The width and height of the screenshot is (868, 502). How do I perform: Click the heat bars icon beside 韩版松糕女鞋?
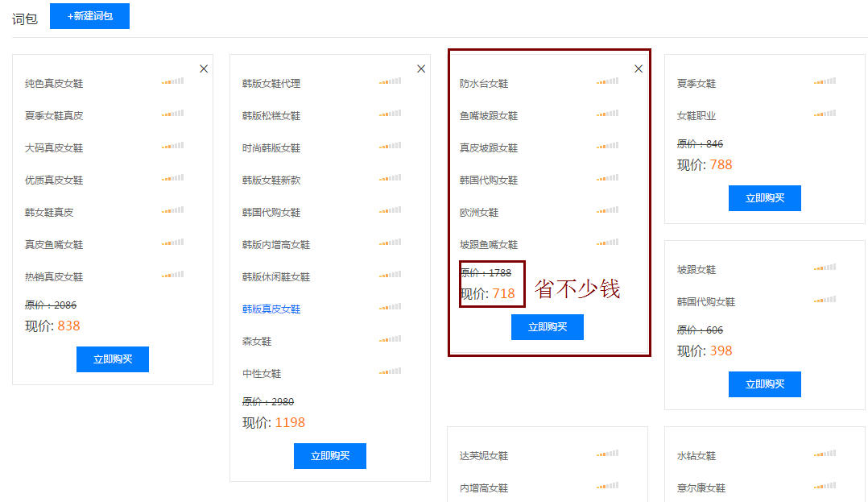click(390, 114)
